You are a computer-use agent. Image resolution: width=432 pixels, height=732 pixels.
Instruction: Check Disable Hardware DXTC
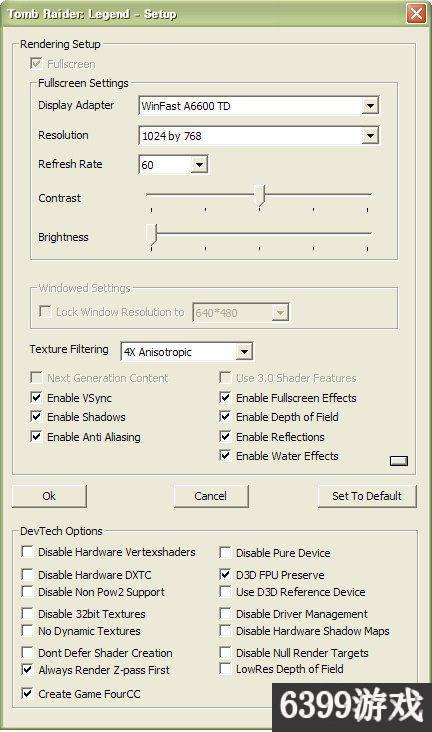(27, 574)
